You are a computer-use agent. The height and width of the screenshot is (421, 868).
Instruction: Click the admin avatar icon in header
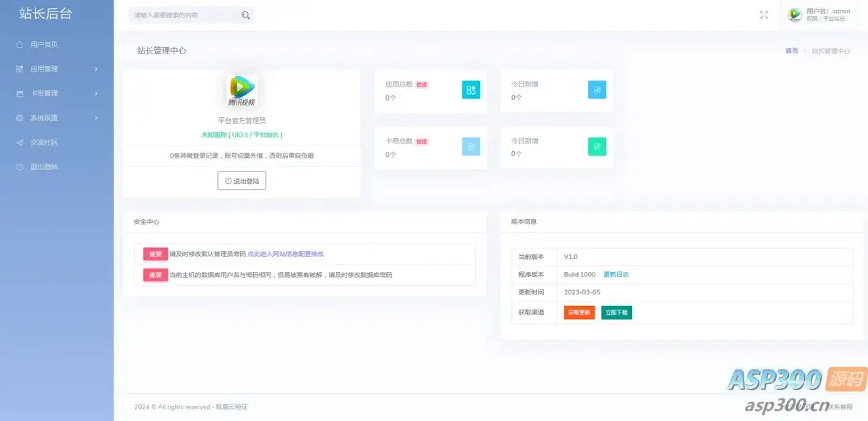pos(795,14)
